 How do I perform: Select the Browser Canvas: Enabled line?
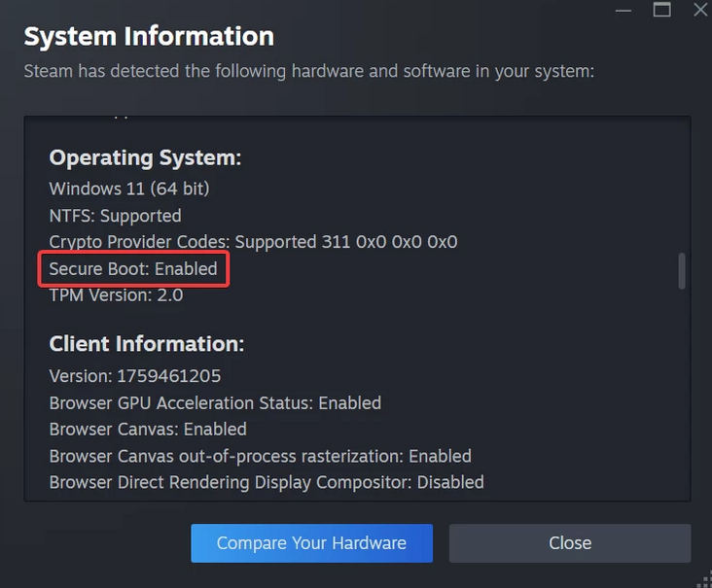point(148,429)
